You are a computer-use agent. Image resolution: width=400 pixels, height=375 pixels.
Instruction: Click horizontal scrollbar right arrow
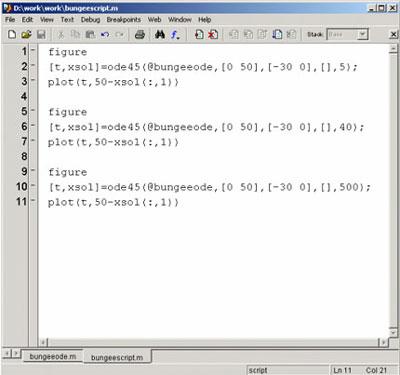383,342
